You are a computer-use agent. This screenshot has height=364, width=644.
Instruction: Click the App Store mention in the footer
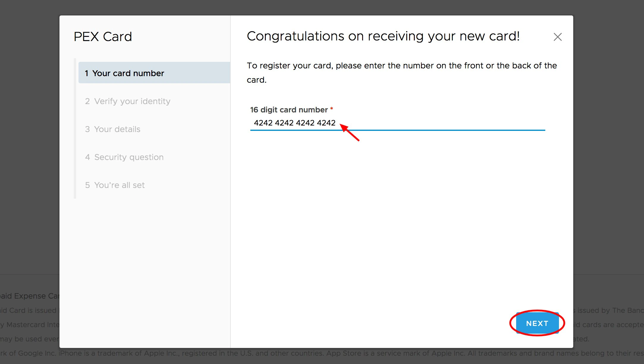point(344,353)
